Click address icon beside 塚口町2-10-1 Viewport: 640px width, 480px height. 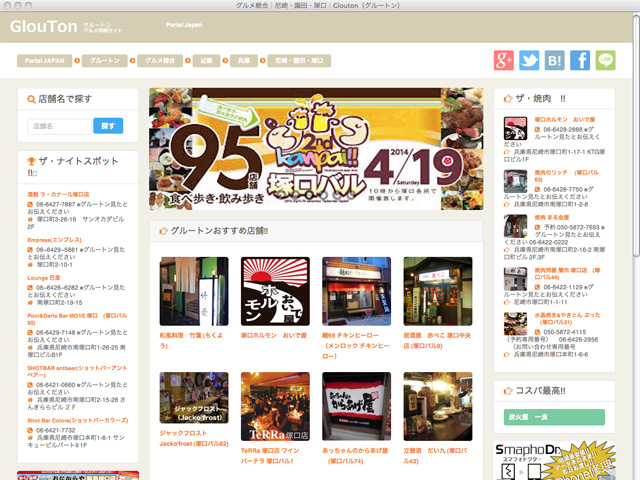pyautogui.click(x=30, y=265)
